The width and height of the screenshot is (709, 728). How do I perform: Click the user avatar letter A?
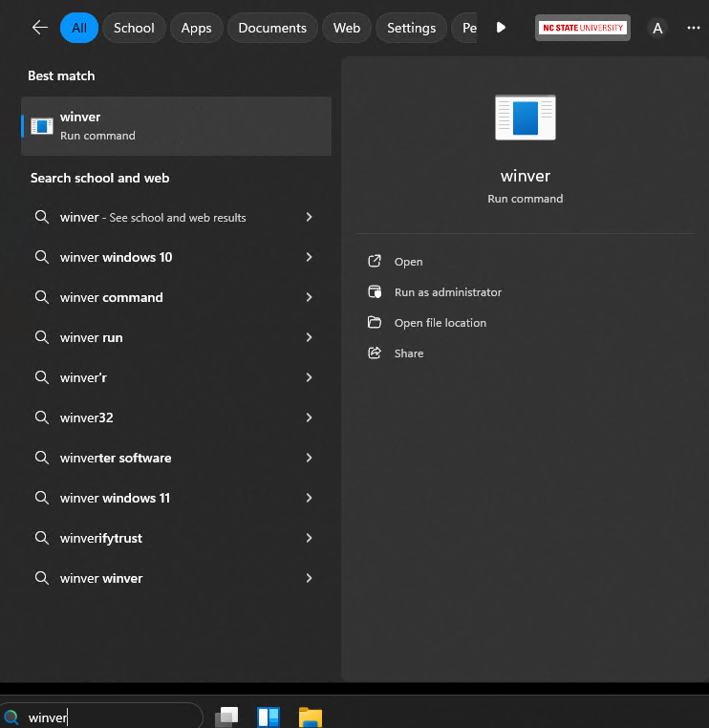[657, 29]
